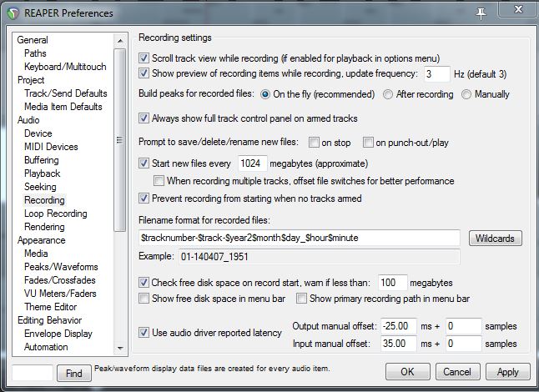Open Theme Editor preferences page

[51, 307]
